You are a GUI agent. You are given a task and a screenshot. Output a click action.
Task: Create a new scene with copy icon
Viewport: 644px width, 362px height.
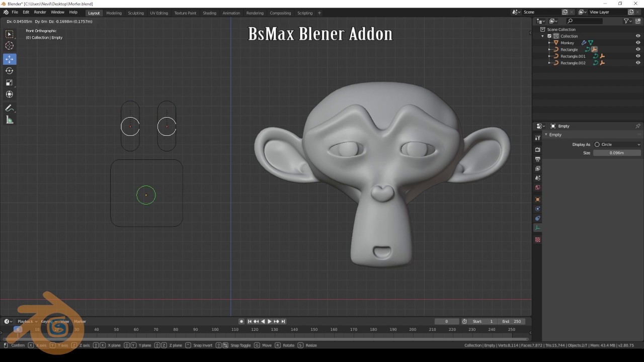[565, 12]
